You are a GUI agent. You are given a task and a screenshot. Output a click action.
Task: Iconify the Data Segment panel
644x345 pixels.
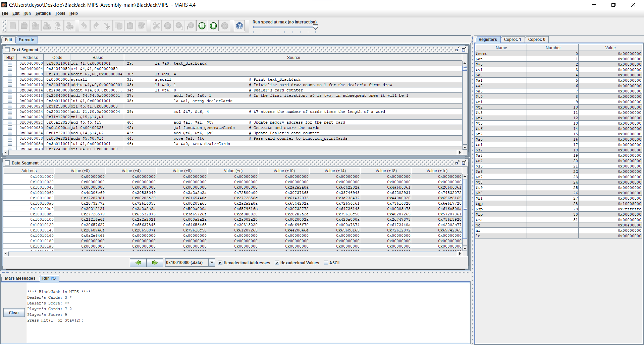click(458, 163)
